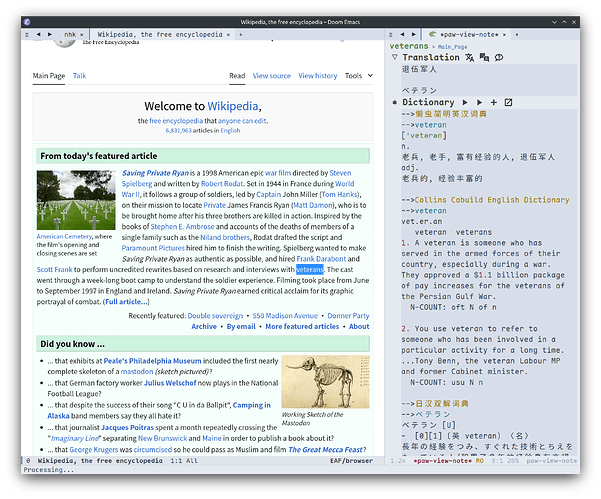Open the Robert Rodat link
This screenshot has width=601, height=499.
(222, 184)
